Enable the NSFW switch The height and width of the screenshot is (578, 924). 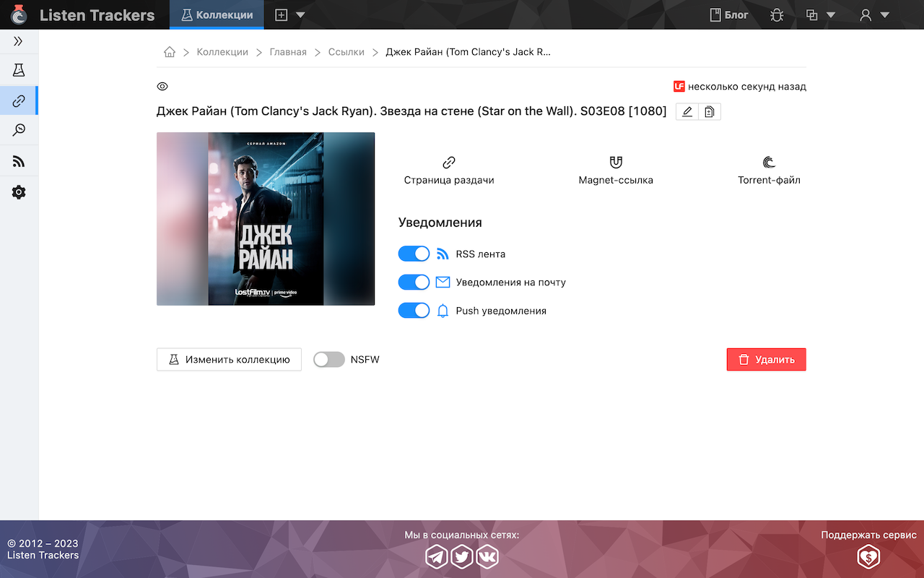click(x=328, y=359)
